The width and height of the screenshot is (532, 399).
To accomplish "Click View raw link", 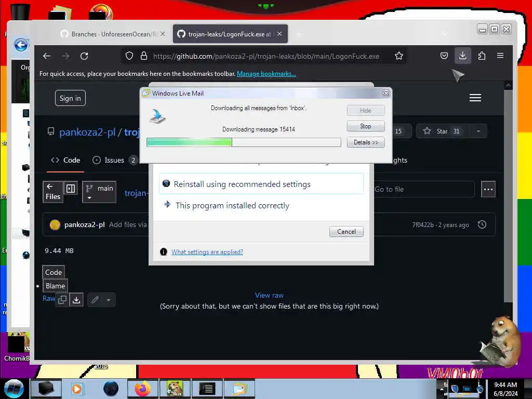I will (269, 295).
